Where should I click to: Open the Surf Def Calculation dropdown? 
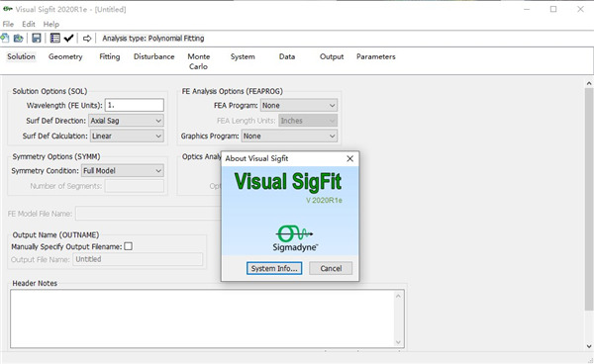[x=127, y=136]
